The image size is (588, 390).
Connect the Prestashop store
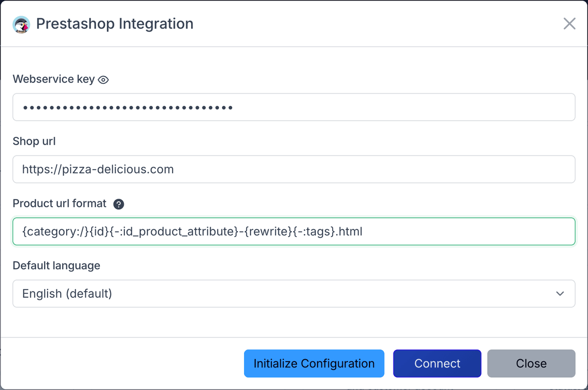point(437,364)
